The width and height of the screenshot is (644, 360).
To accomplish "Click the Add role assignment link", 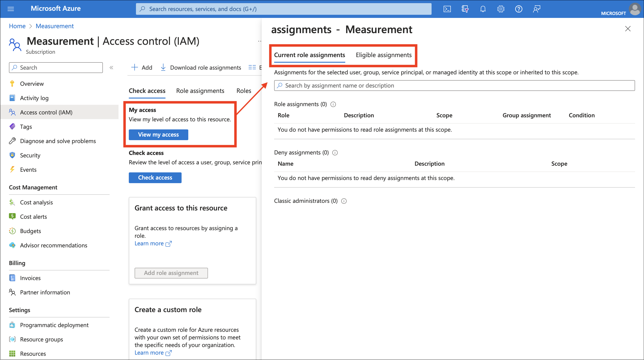I will click(172, 272).
